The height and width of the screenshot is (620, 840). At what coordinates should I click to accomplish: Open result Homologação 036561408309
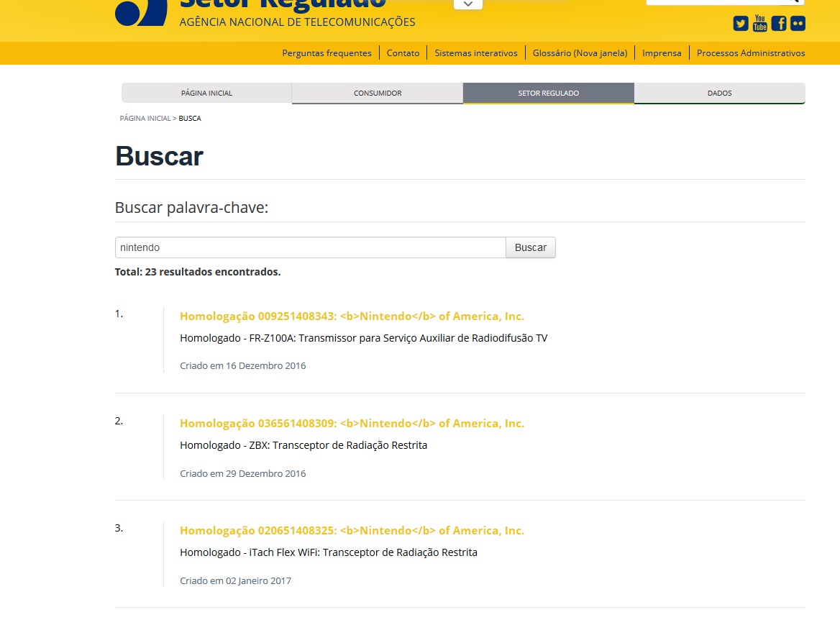tap(352, 424)
